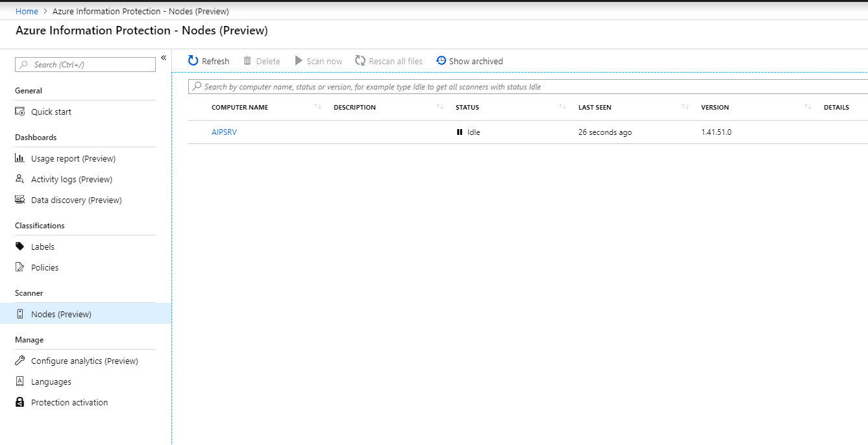Click the Refresh circular arrow icon
The width and height of the screenshot is (868, 445).
point(193,61)
